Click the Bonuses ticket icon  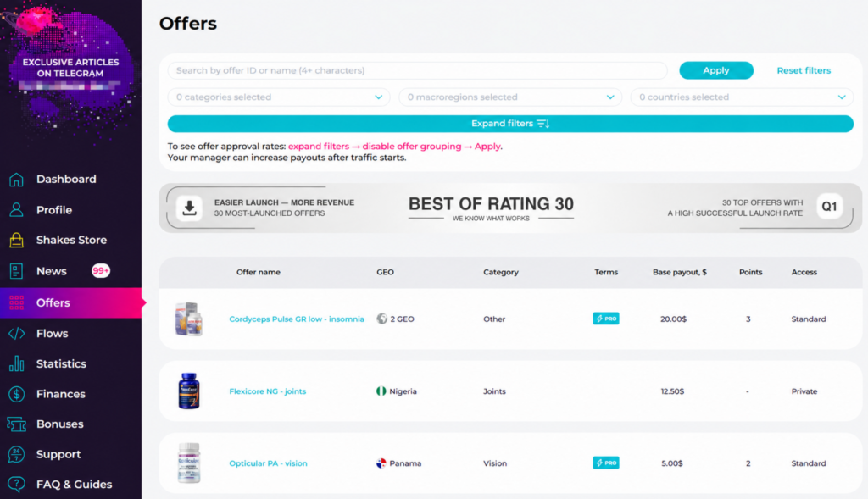[17, 424]
